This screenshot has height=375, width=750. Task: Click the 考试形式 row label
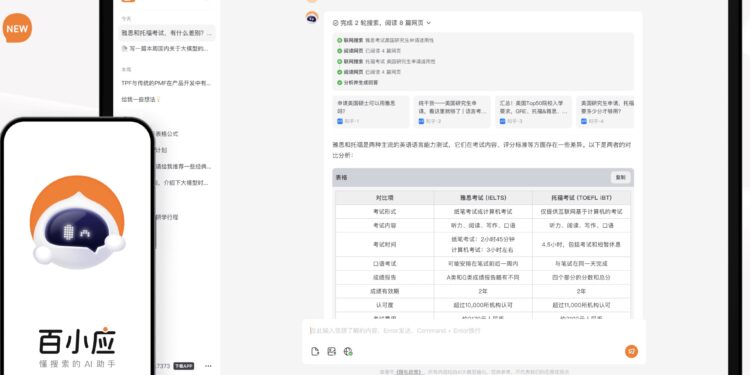coord(385,211)
